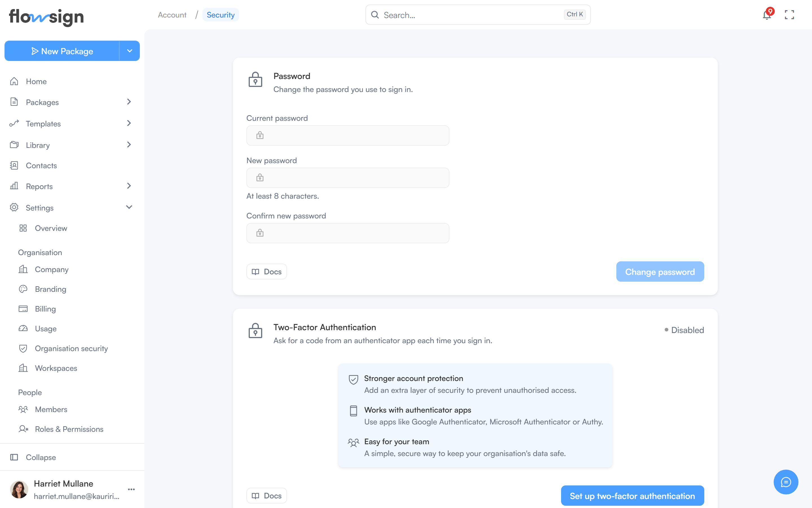Click the flowsign logo
This screenshot has width=812, height=508.
pyautogui.click(x=46, y=17)
